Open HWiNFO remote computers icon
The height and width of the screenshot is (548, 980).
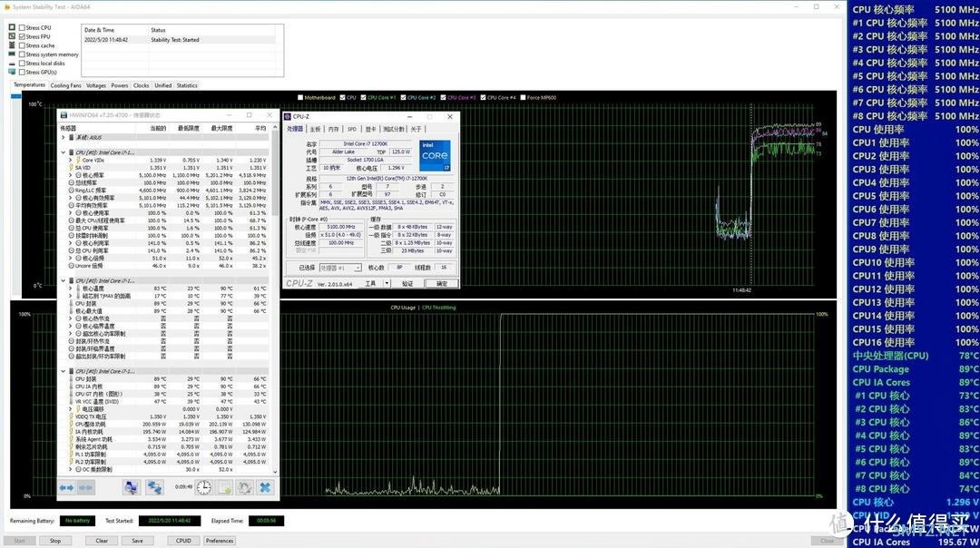[x=131, y=487]
